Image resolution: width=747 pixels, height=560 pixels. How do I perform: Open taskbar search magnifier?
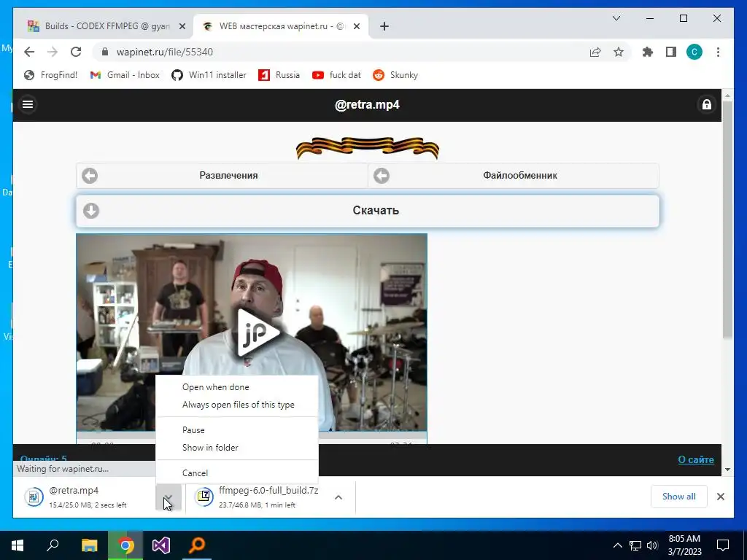point(53,545)
